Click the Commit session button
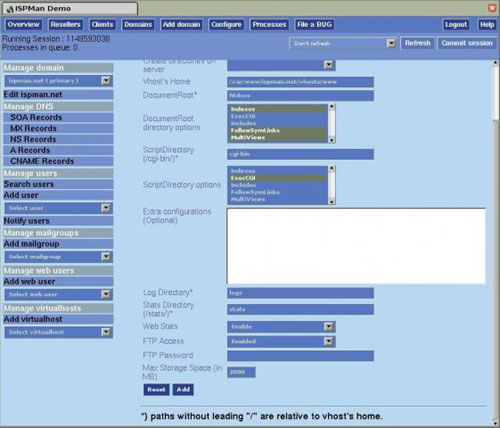500x428 pixels. [x=467, y=43]
